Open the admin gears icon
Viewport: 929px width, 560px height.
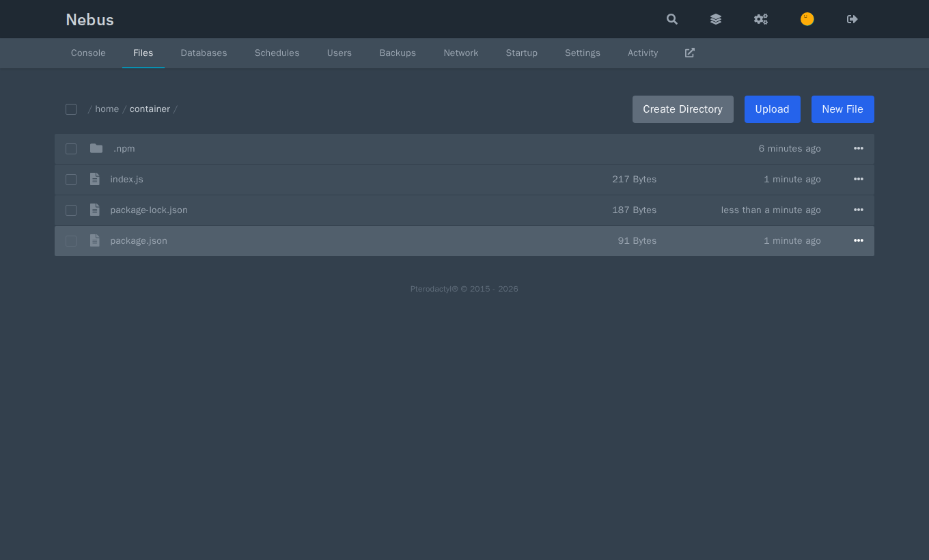coord(761,19)
